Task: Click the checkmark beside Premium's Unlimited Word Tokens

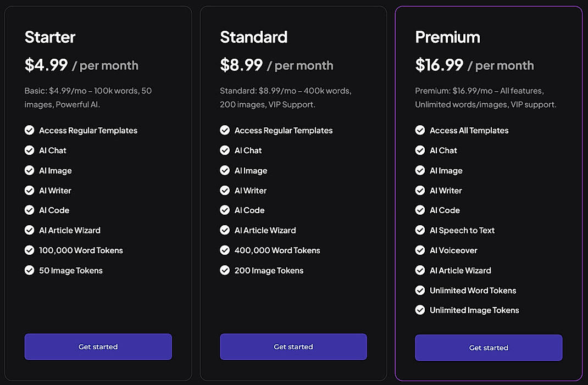Action: (420, 290)
